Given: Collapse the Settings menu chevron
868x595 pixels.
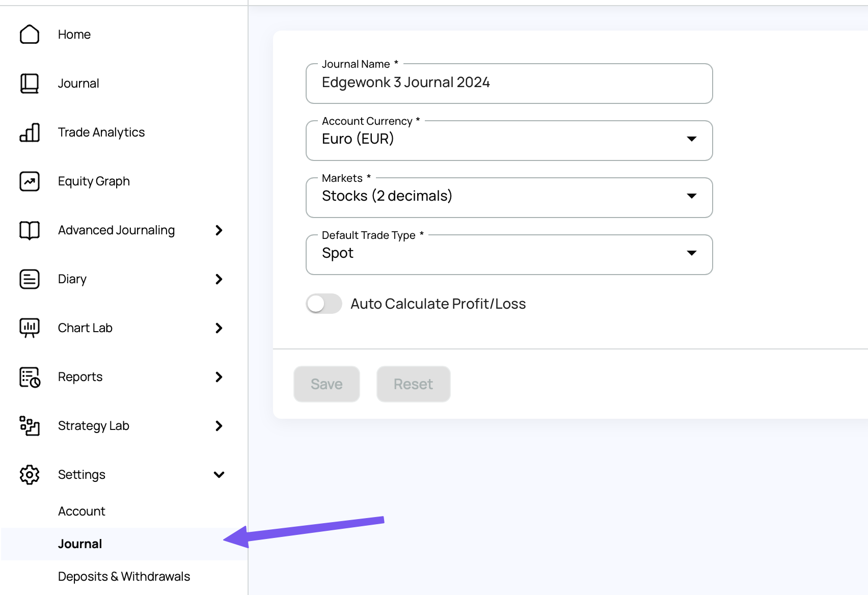Looking at the screenshot, I should 219,475.
